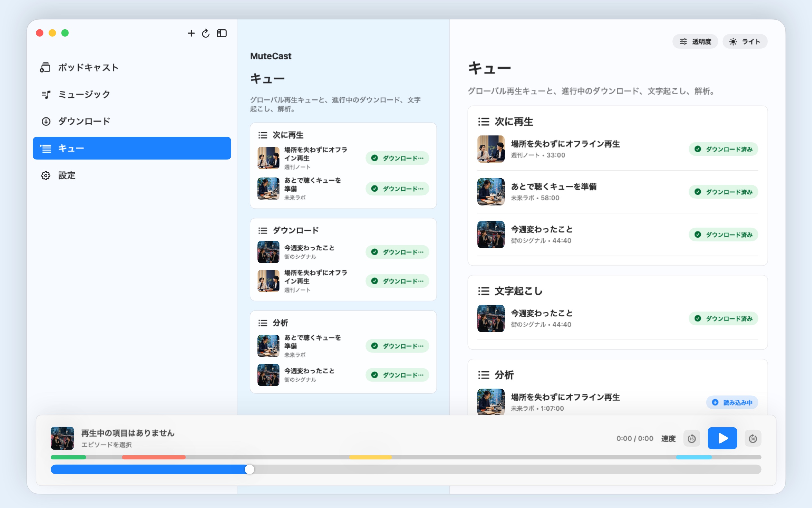The width and height of the screenshot is (812, 508).
Task: Select 今週変わったこと in middle ダウンロード card
Action: click(343, 252)
